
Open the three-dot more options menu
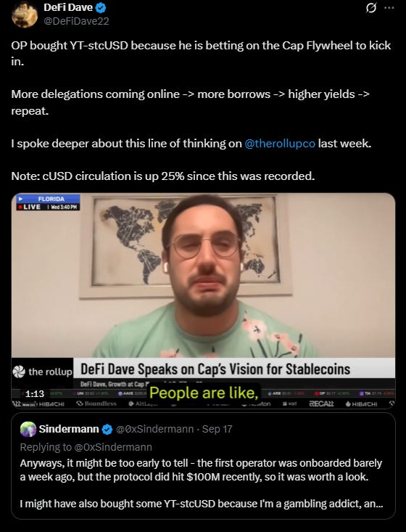click(389, 8)
